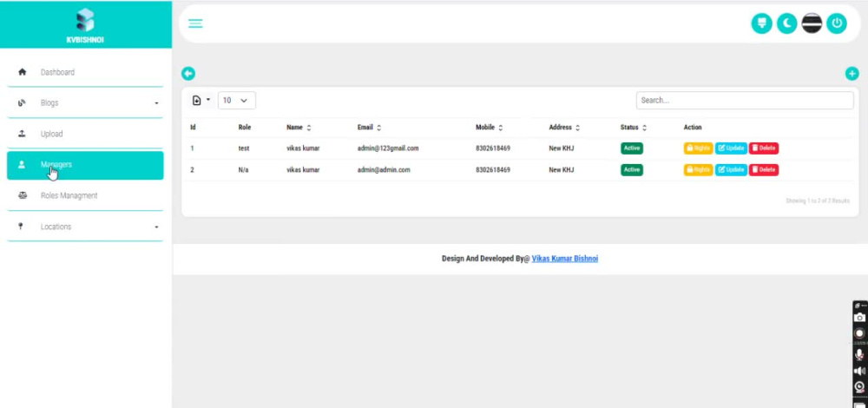Open the paint brush theme customizer
The height and width of the screenshot is (408, 868).
pyautogui.click(x=761, y=23)
